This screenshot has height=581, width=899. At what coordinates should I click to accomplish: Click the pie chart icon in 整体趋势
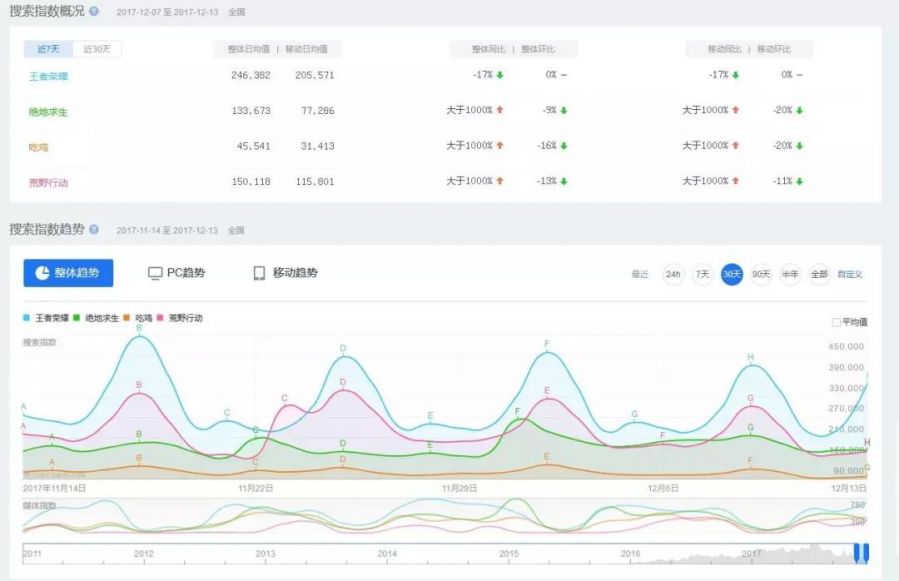pyautogui.click(x=43, y=273)
